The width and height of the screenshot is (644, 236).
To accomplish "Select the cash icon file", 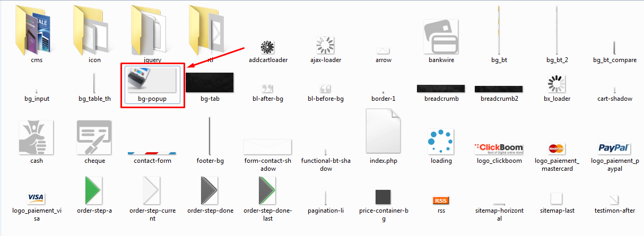I will click(x=37, y=142).
